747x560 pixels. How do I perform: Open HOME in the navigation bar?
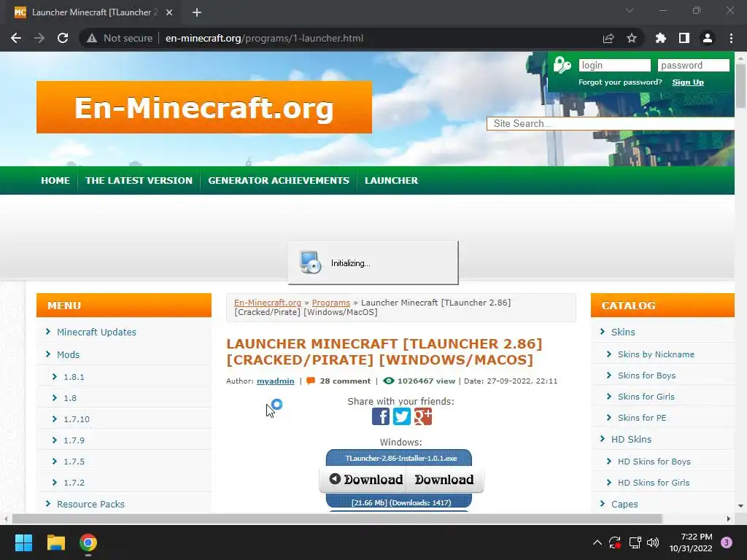(x=55, y=181)
